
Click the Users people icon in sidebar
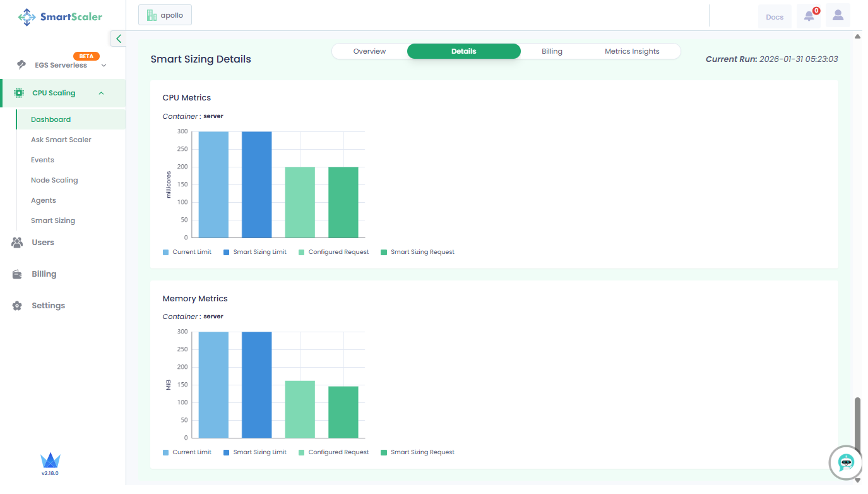pos(18,243)
